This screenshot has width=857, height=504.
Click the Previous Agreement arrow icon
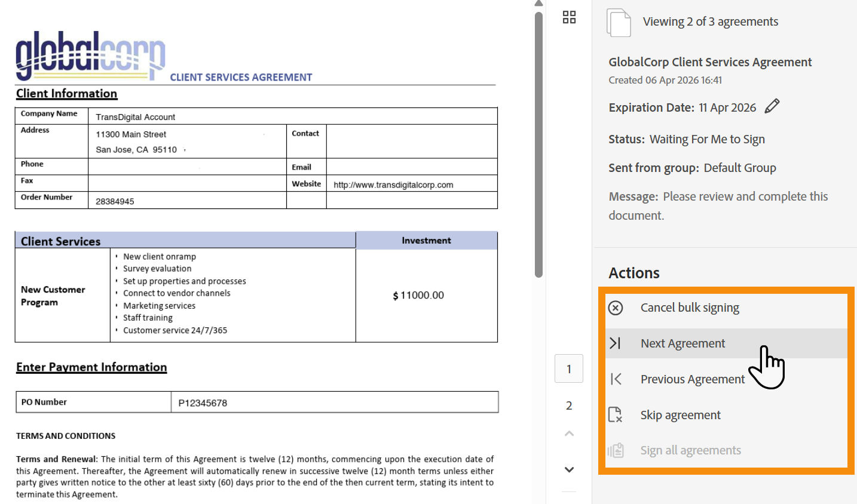tap(616, 379)
